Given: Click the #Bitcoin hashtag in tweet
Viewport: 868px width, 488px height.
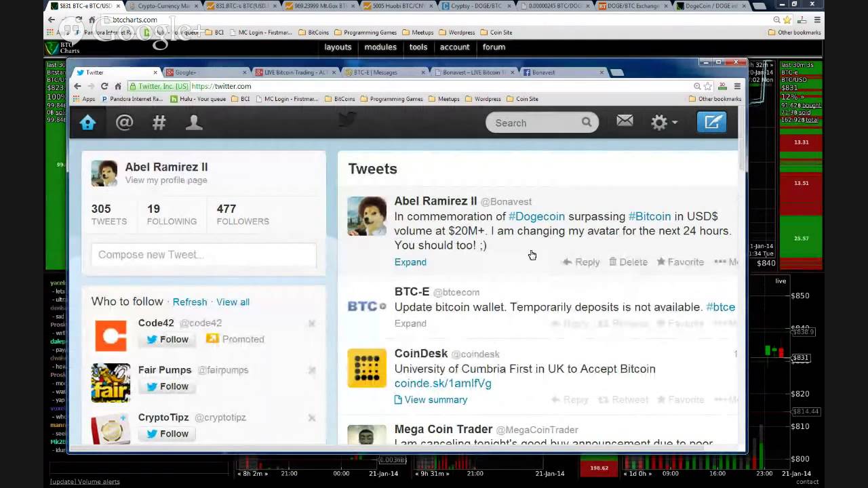Looking at the screenshot, I should [x=649, y=216].
